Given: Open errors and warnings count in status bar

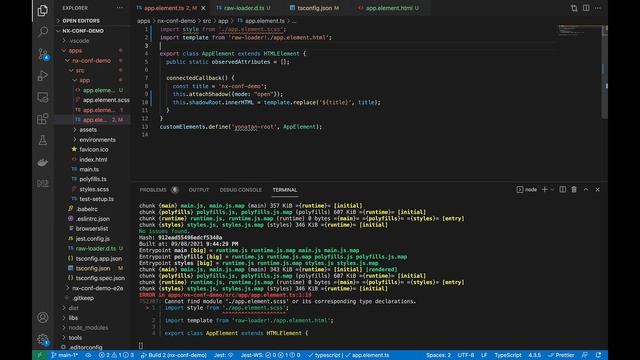Looking at the screenshot, I should pos(116,355).
